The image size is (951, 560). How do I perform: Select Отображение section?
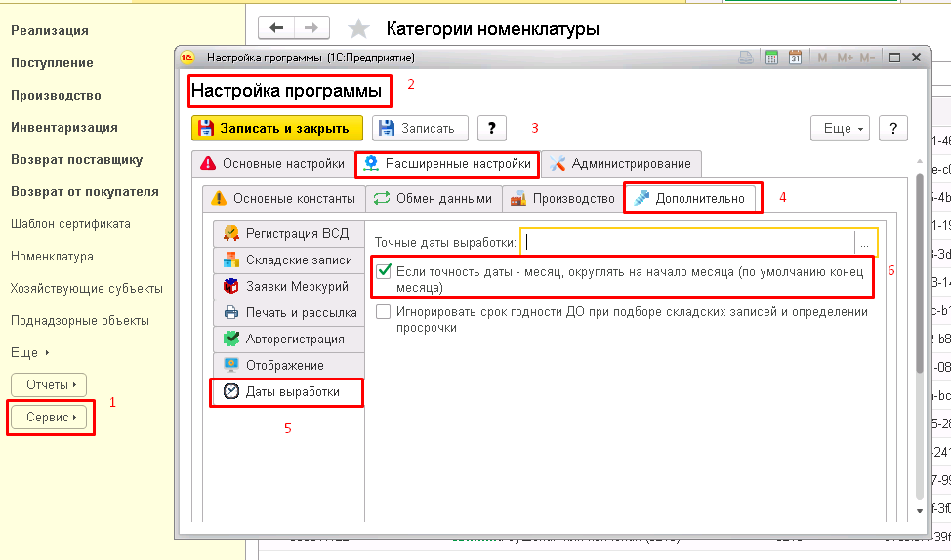[289, 366]
